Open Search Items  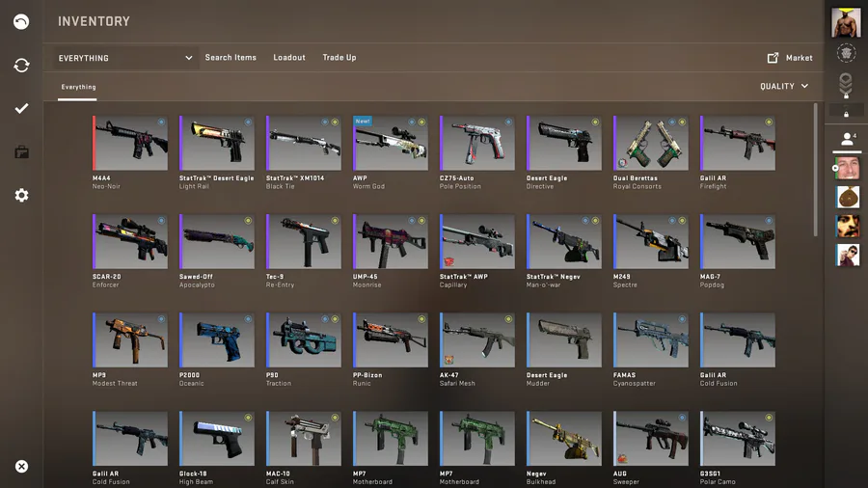pyautogui.click(x=231, y=58)
